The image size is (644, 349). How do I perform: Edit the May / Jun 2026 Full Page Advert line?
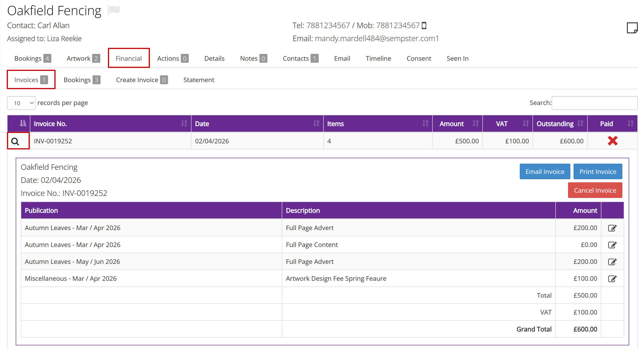pos(612,262)
